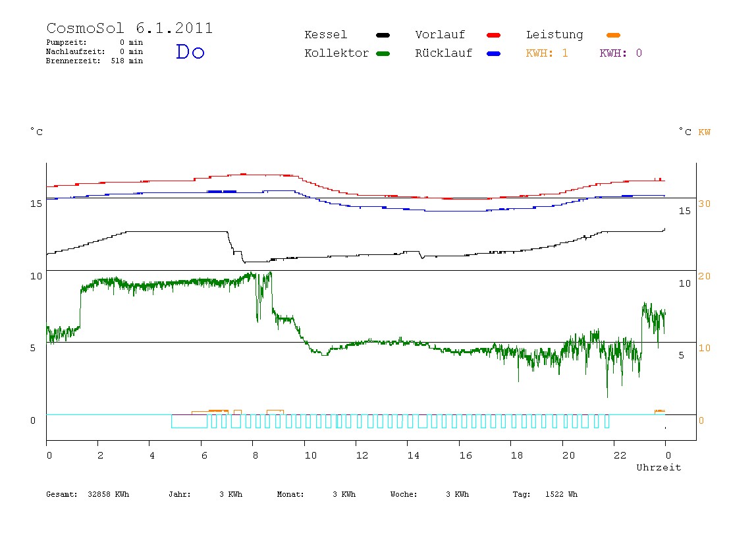Click the "Brennerzeit:" label
The image size is (756, 535).
(73, 61)
